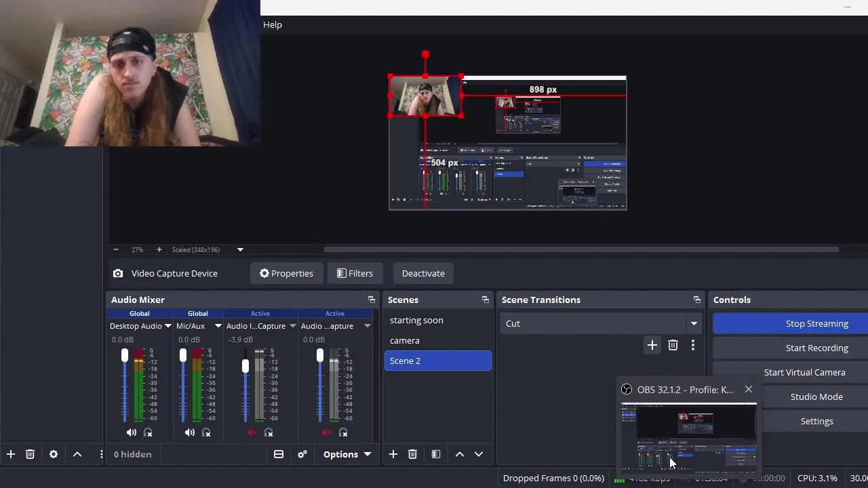Click Mic/Aux volume fader handle
868x488 pixels.
tap(183, 355)
